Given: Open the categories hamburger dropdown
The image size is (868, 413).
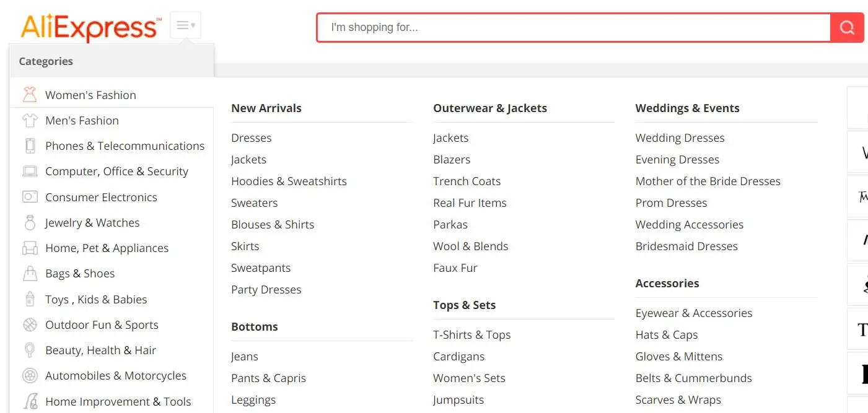Looking at the screenshot, I should pyautogui.click(x=185, y=25).
